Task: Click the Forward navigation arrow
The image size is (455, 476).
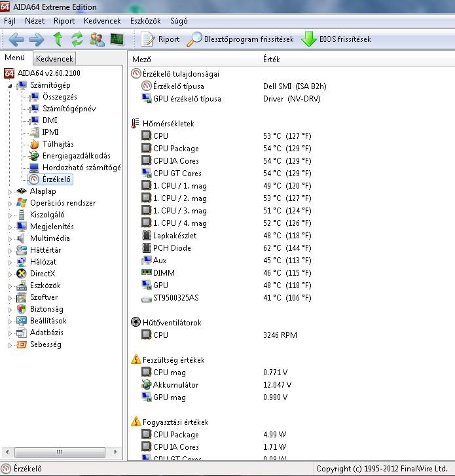Action: pyautogui.click(x=37, y=39)
